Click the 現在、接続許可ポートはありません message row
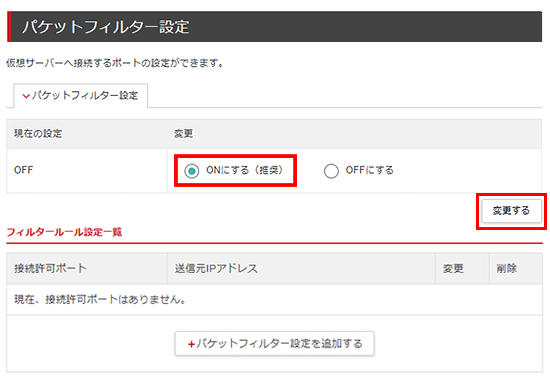550x380 pixels. coord(274,299)
